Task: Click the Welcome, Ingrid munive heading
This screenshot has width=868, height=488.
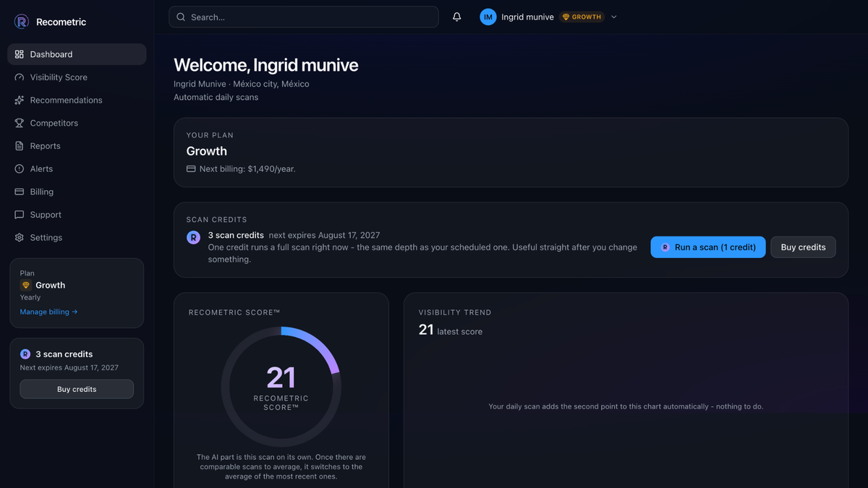Action: [x=266, y=65]
